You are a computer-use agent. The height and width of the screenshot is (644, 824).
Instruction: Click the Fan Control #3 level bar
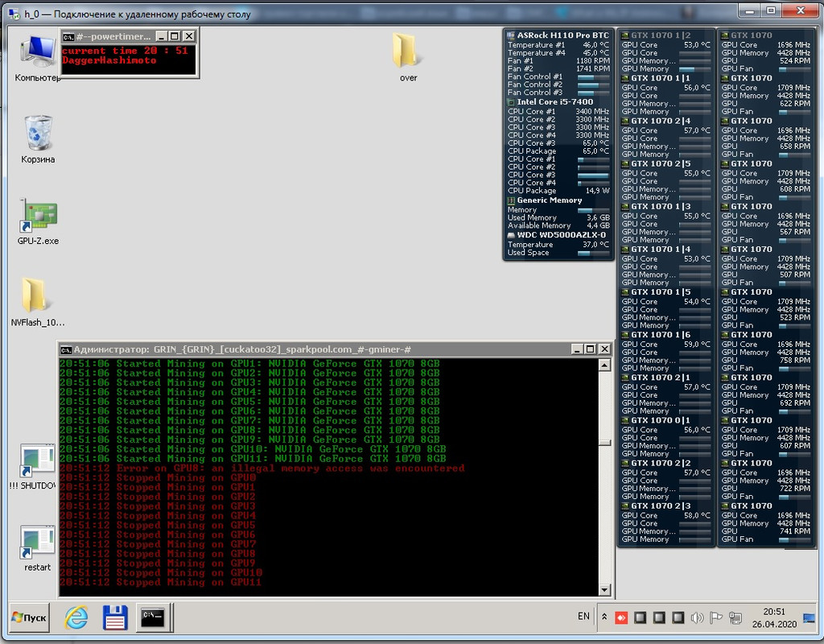click(x=593, y=93)
